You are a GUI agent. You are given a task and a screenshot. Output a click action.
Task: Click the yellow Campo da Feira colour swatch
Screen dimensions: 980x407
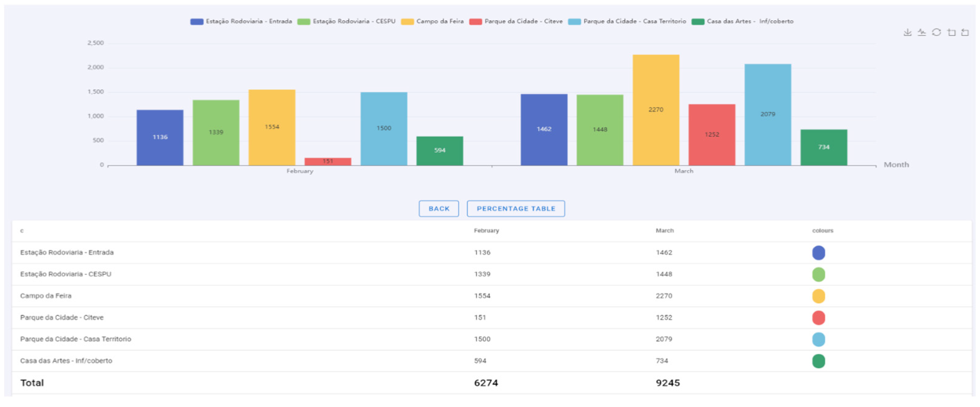coord(818,296)
